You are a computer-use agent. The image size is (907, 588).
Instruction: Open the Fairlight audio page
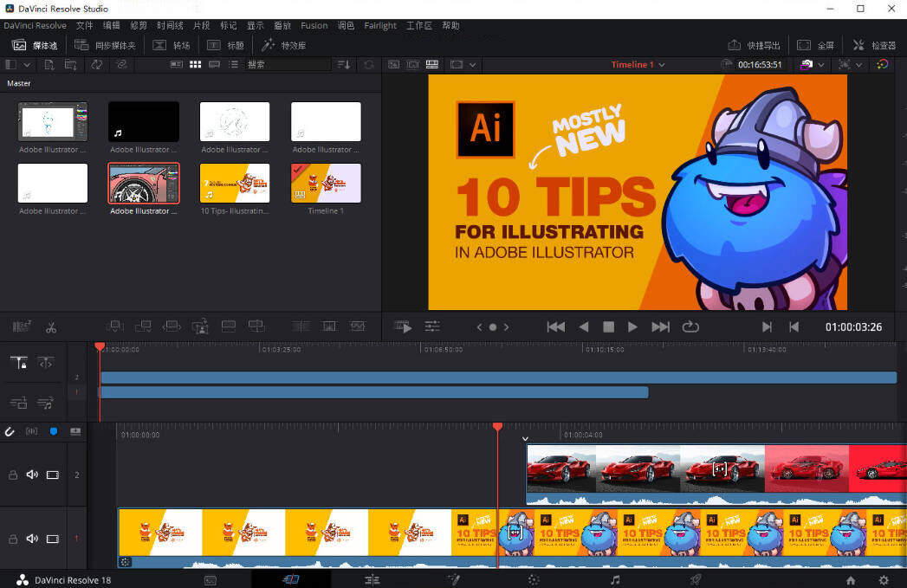click(615, 579)
